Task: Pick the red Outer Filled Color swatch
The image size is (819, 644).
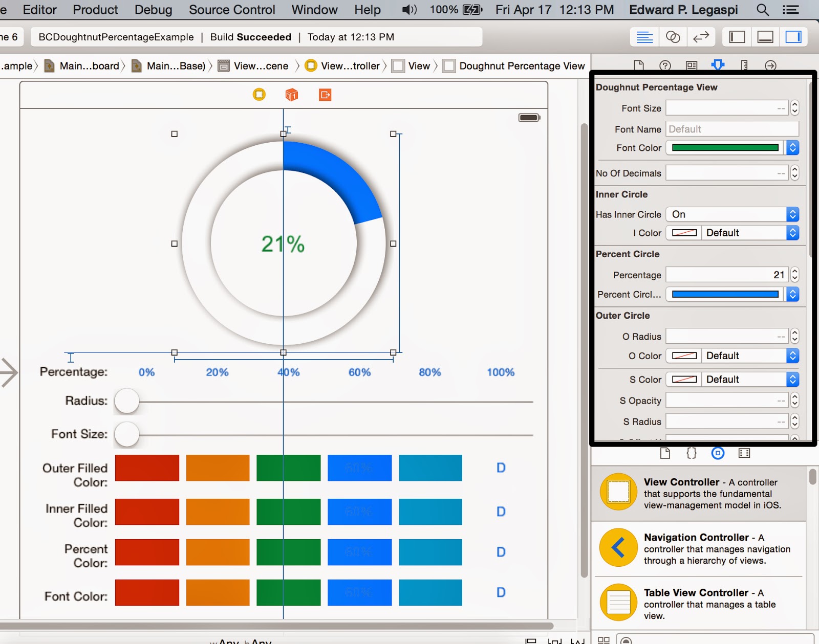Action: (147, 468)
